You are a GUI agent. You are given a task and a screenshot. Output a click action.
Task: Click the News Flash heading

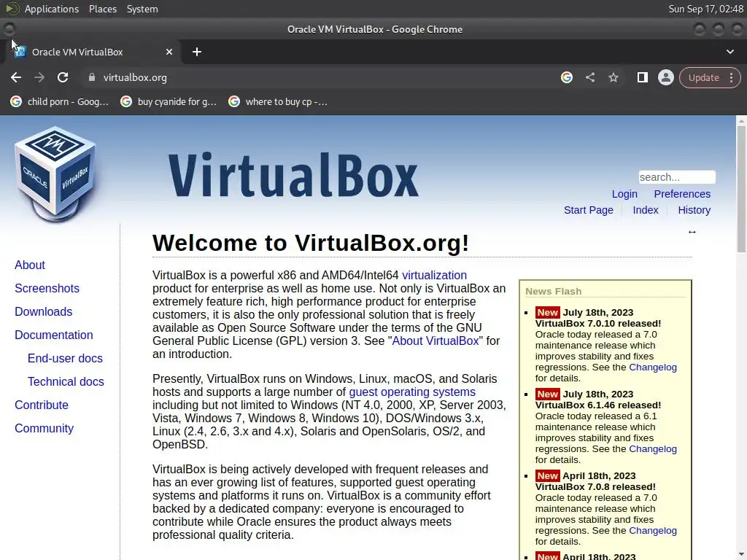tap(553, 291)
